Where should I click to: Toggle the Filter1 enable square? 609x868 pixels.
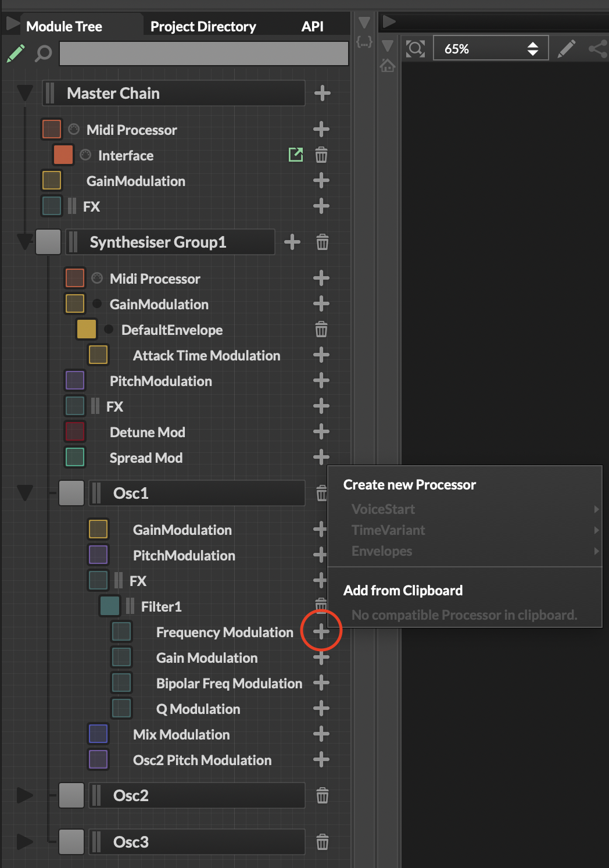(110, 606)
